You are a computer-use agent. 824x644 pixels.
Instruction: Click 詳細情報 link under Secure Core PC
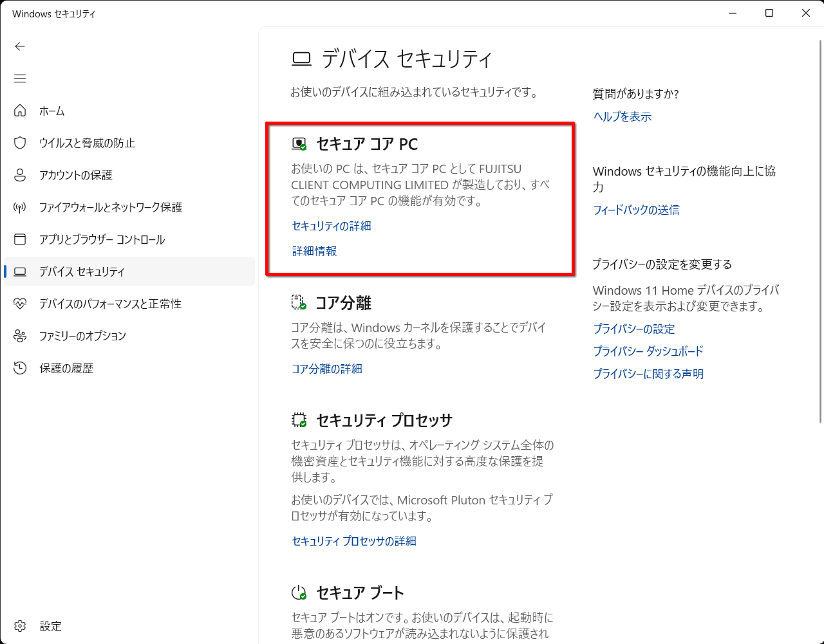(x=314, y=251)
